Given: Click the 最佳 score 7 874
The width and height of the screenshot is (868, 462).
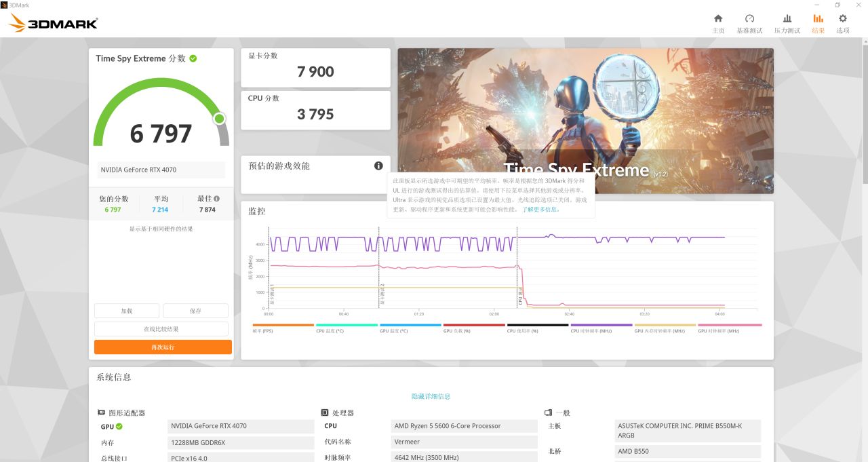Looking at the screenshot, I should [208, 210].
